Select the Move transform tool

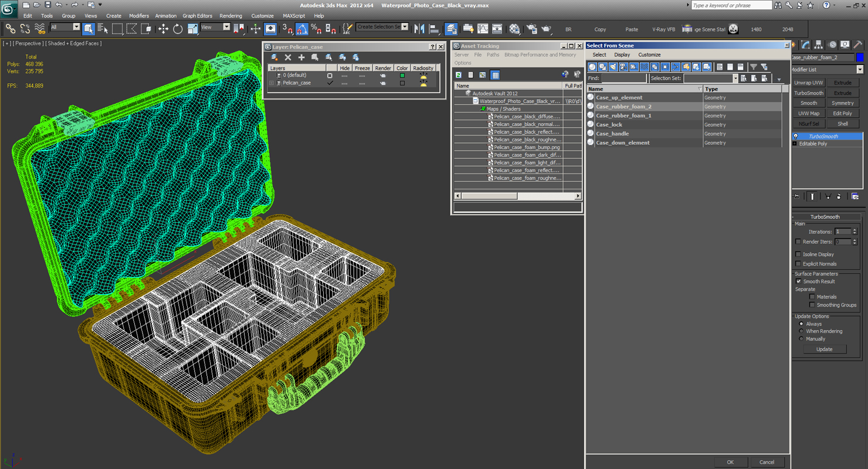pos(163,28)
